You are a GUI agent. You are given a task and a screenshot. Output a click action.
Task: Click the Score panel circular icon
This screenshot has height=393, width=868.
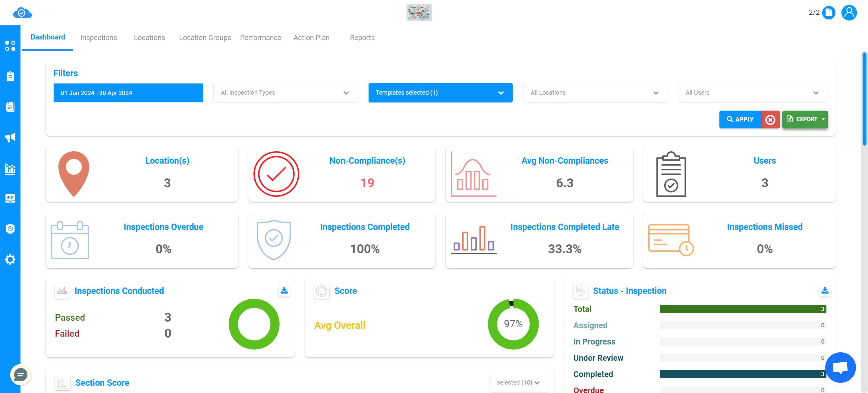(322, 291)
